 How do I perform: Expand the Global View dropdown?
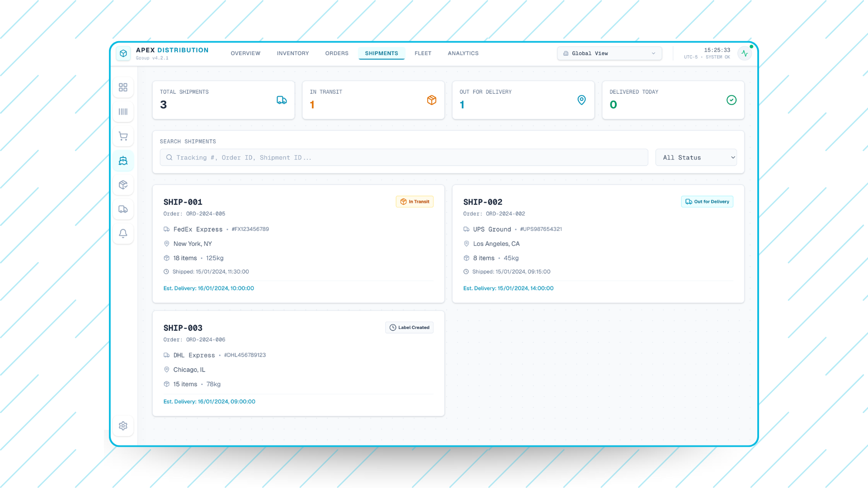point(609,53)
